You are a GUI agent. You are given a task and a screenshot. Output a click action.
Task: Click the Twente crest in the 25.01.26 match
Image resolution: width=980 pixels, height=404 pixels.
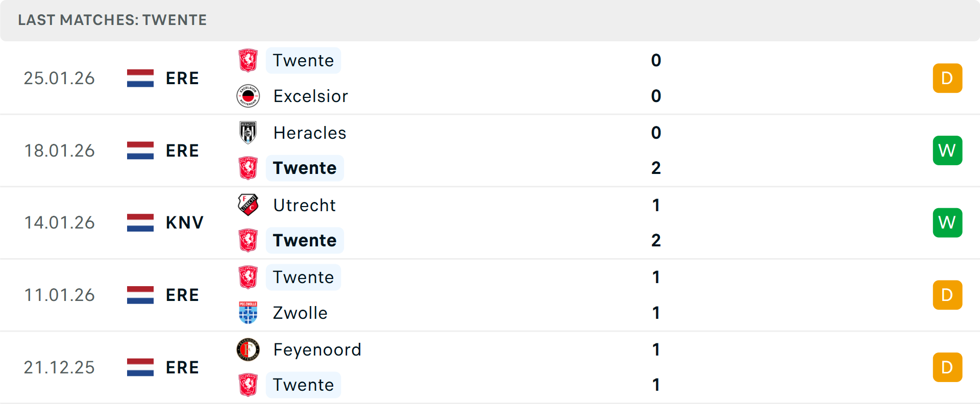(248, 61)
